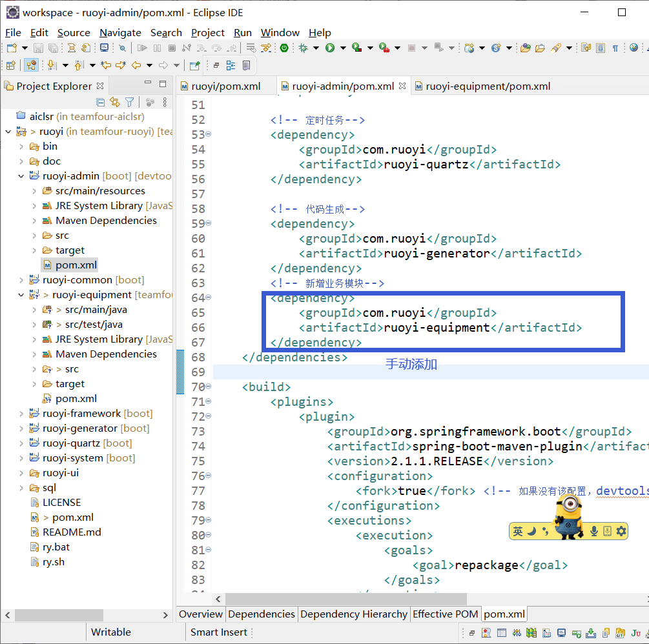Click the microphone icon on input method bar
The width and height of the screenshot is (649, 644).
coord(594,531)
